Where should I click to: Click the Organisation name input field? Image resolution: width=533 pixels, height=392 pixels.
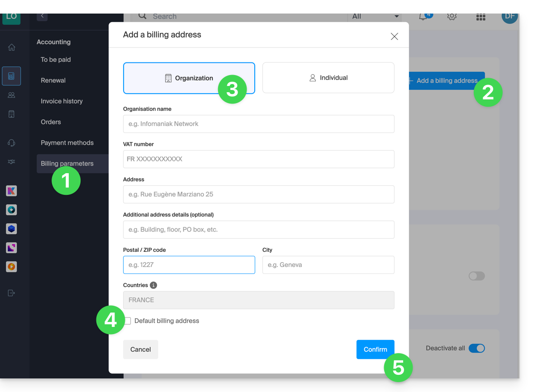coord(258,124)
